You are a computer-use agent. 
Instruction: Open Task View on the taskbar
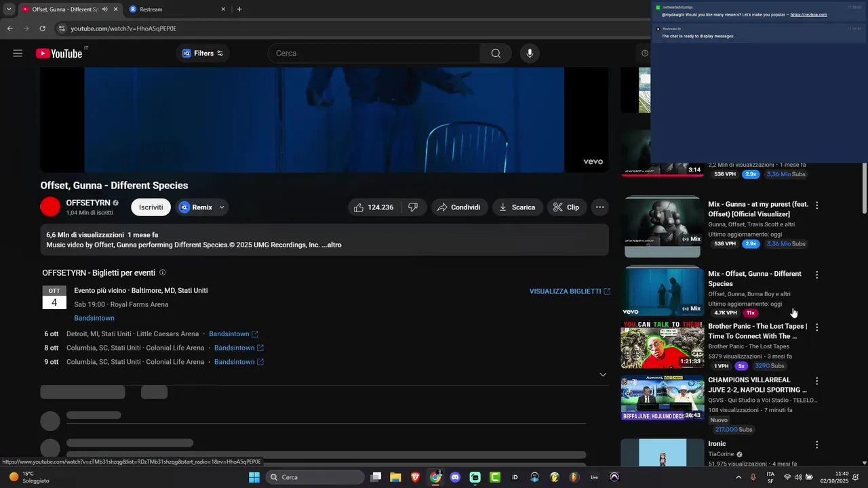click(x=376, y=477)
